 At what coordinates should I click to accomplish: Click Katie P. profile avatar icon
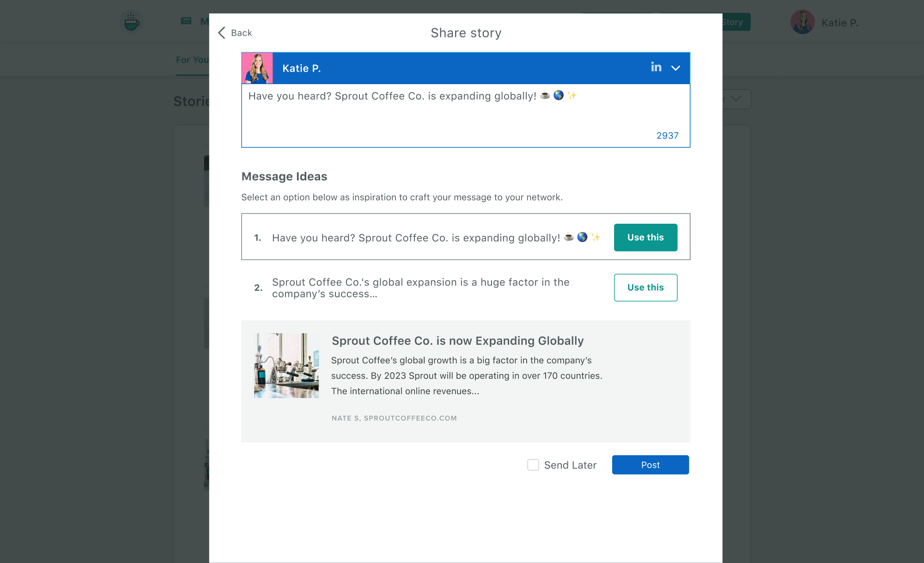click(258, 67)
